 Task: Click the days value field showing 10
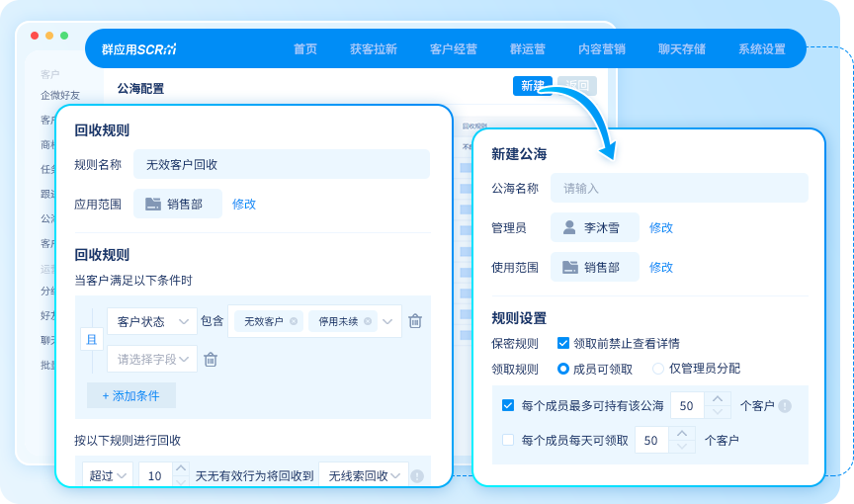pos(155,475)
